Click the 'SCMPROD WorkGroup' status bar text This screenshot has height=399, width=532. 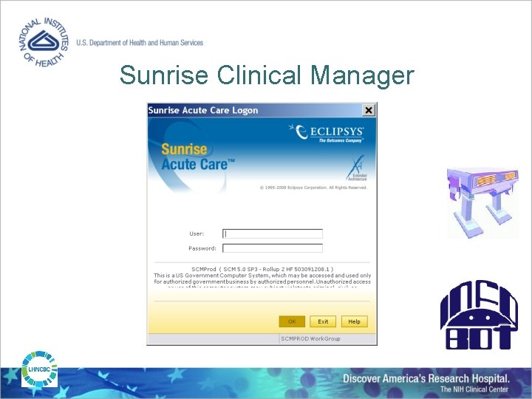(x=310, y=338)
